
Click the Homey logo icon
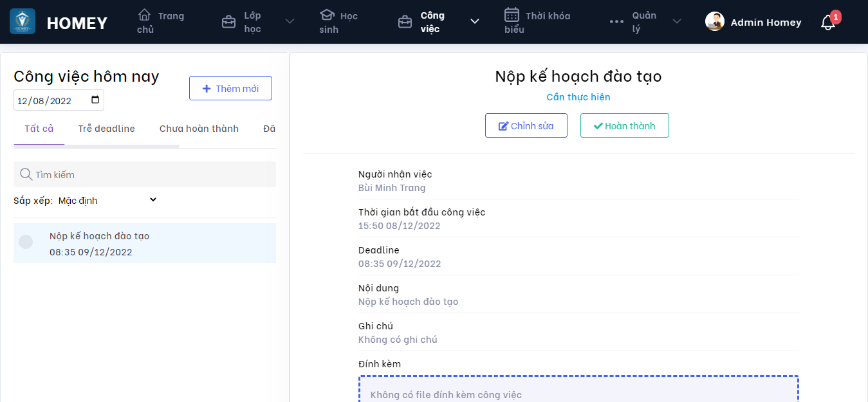tap(23, 21)
